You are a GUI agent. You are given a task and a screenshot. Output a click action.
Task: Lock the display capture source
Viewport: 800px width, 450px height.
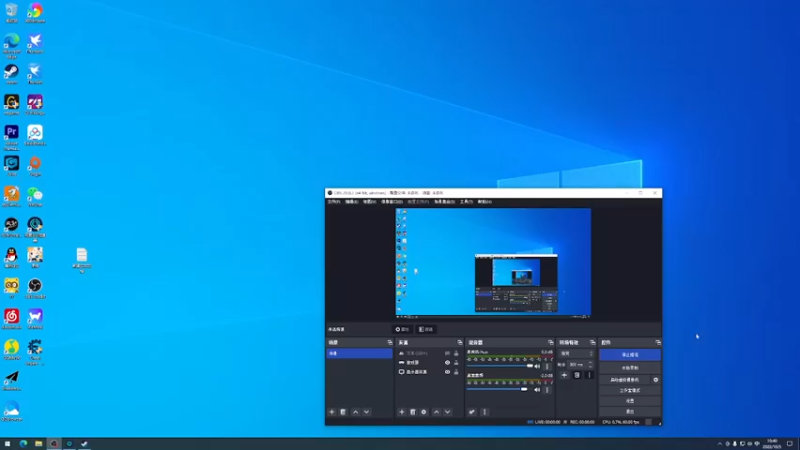(456, 372)
